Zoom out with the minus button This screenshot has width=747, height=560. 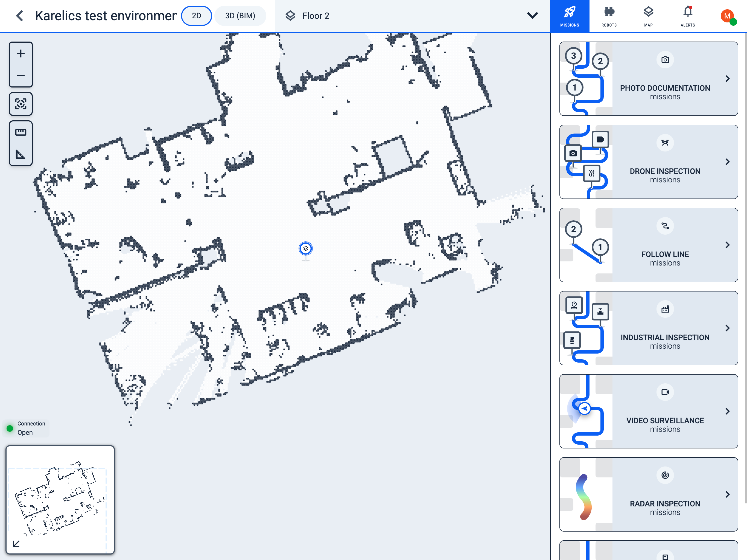click(21, 75)
